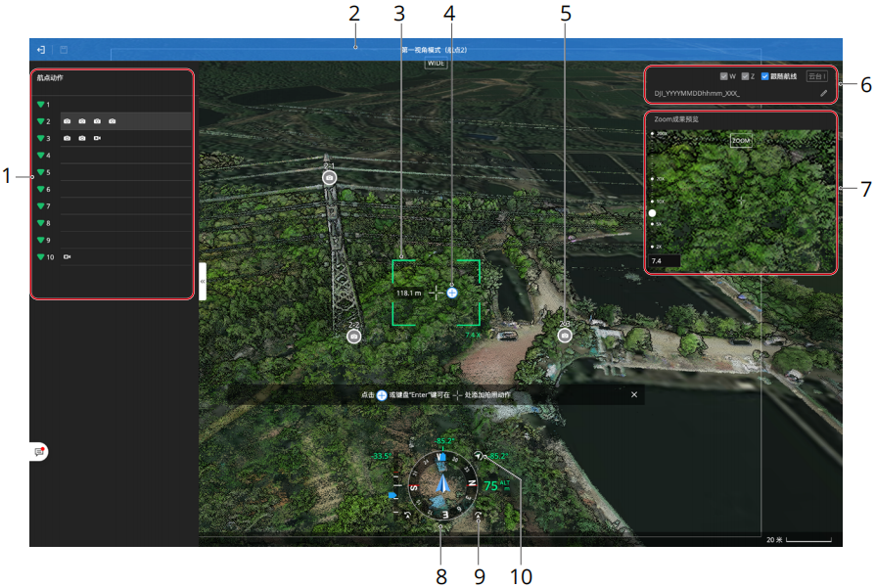The height and width of the screenshot is (588, 876).
Task: Click the save icon in the title bar
Action: click(x=64, y=50)
